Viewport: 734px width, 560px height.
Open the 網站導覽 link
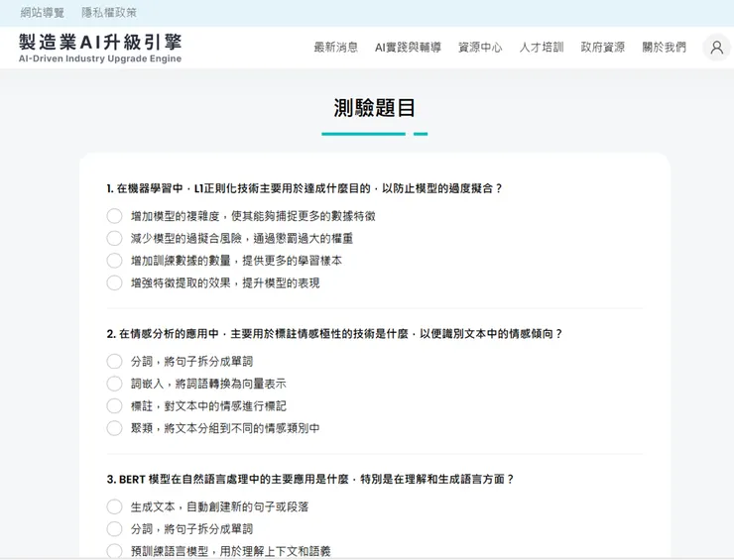42,13
